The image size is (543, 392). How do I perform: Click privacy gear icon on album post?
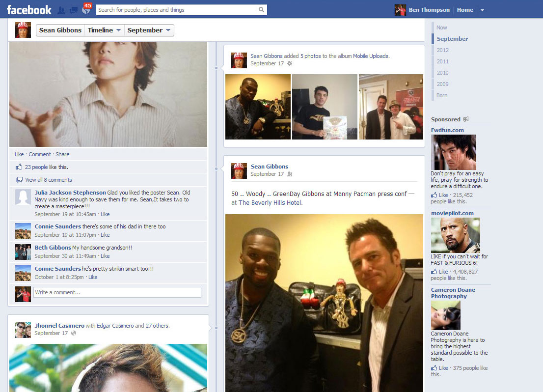pyautogui.click(x=290, y=63)
